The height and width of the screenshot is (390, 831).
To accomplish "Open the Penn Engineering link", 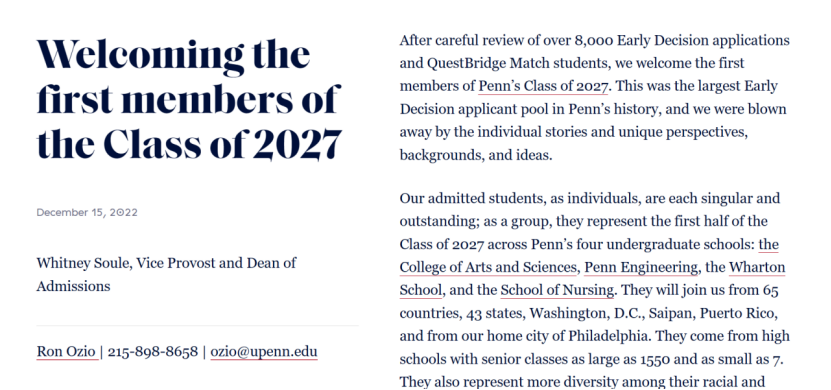I will [x=641, y=267].
